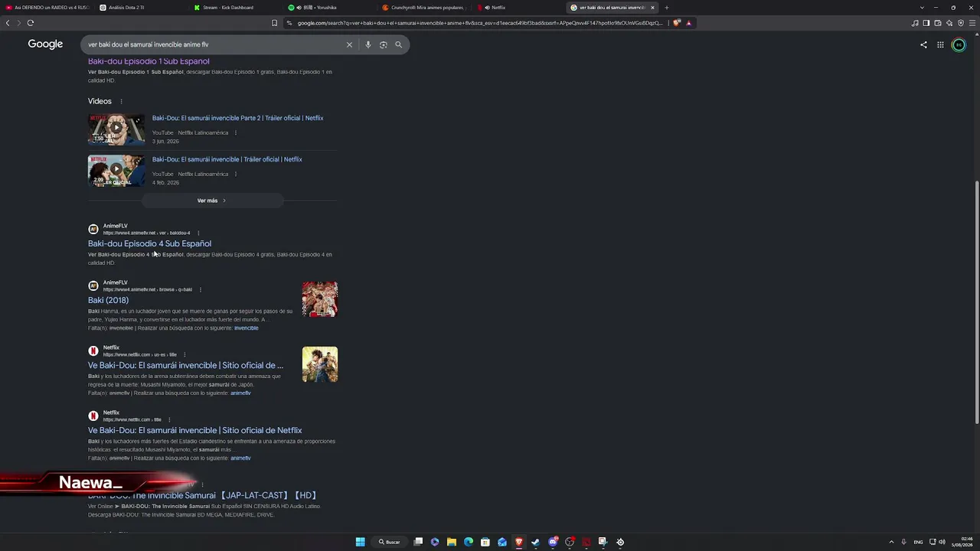Open options for the Parte 2 trailer video

point(236,132)
